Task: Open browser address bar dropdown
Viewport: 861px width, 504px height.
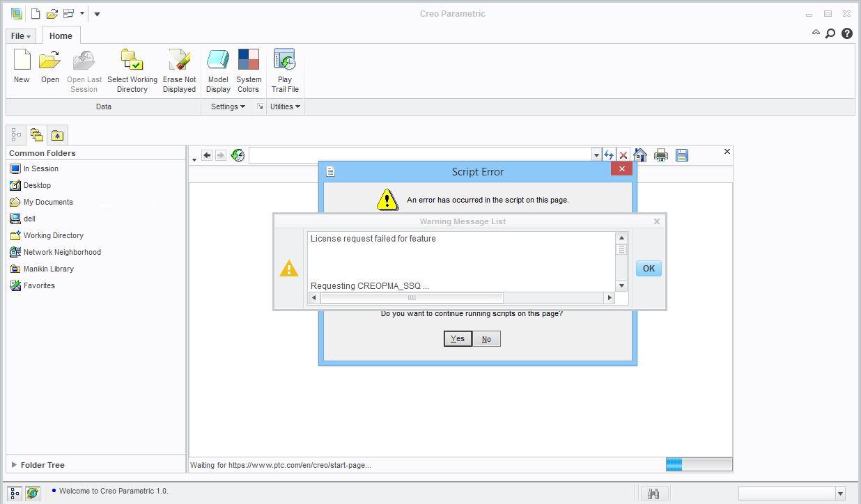Action: point(596,155)
